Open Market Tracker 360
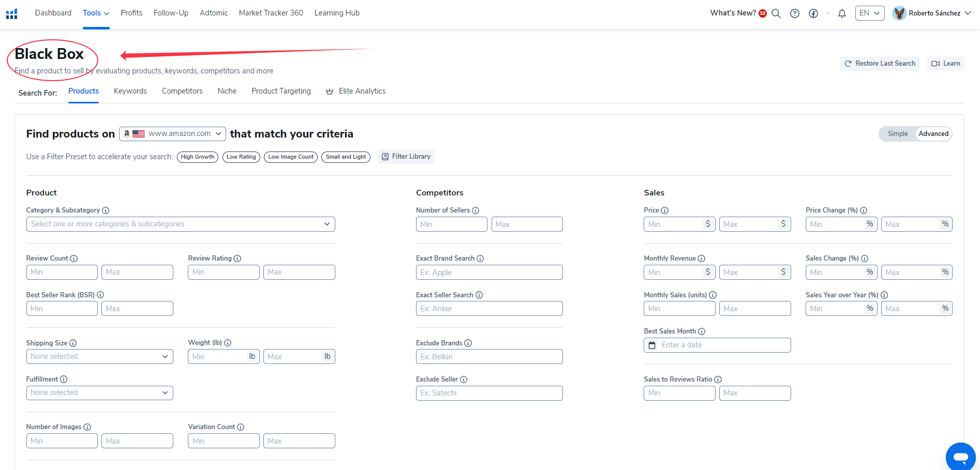This screenshot has width=980, height=470. (271, 13)
